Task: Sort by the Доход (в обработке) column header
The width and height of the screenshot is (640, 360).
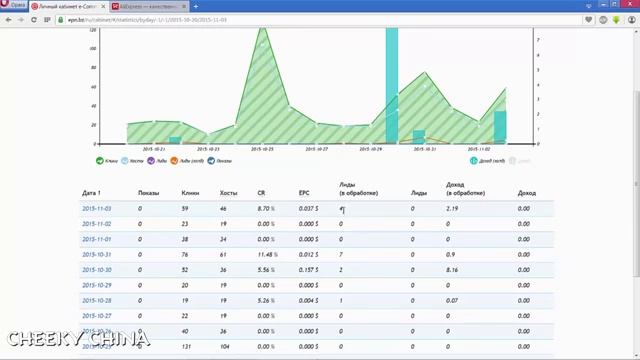Action: pos(465,189)
